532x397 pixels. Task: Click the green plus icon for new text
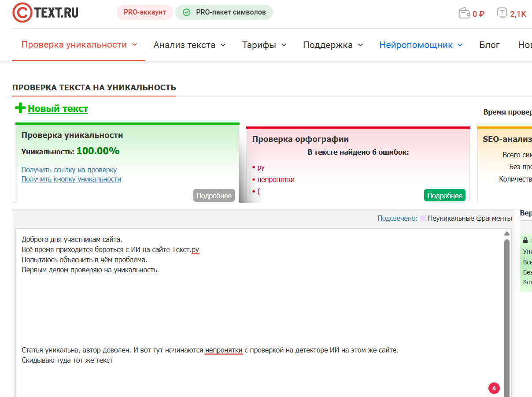[20, 108]
